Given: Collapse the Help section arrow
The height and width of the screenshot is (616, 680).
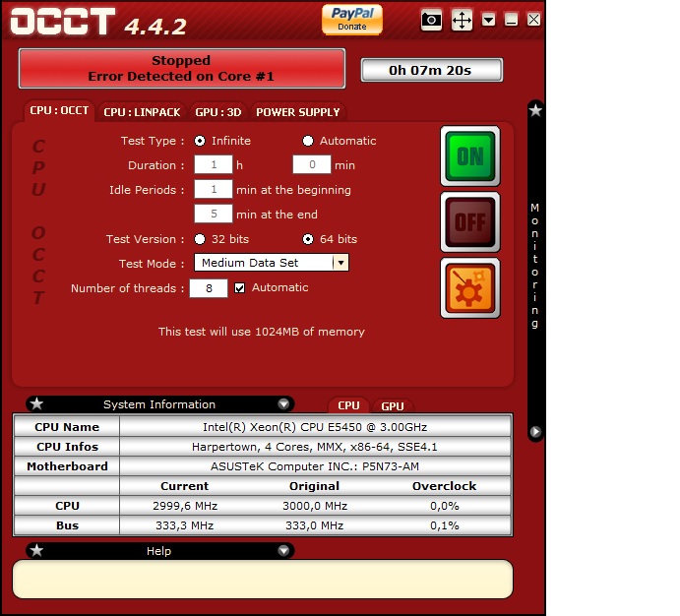Looking at the screenshot, I should click(x=283, y=550).
